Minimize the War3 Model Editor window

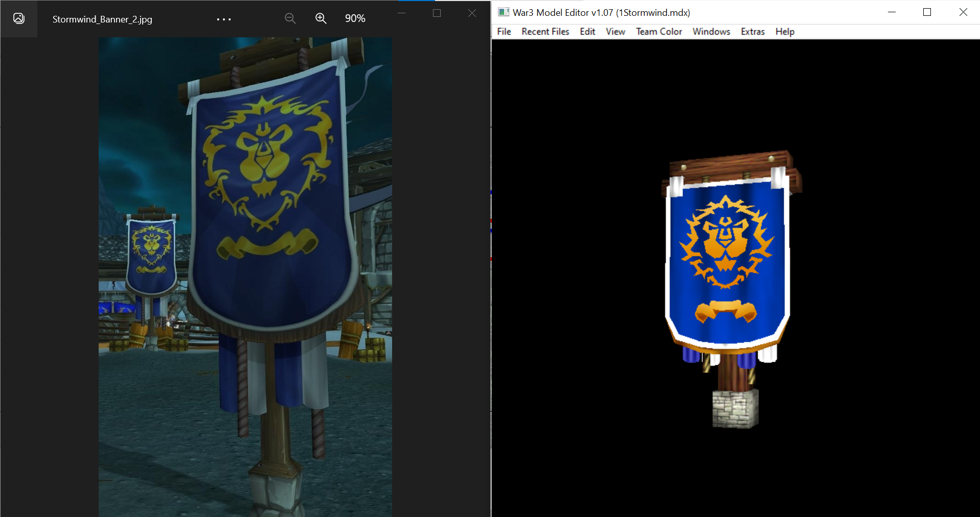[x=892, y=12]
